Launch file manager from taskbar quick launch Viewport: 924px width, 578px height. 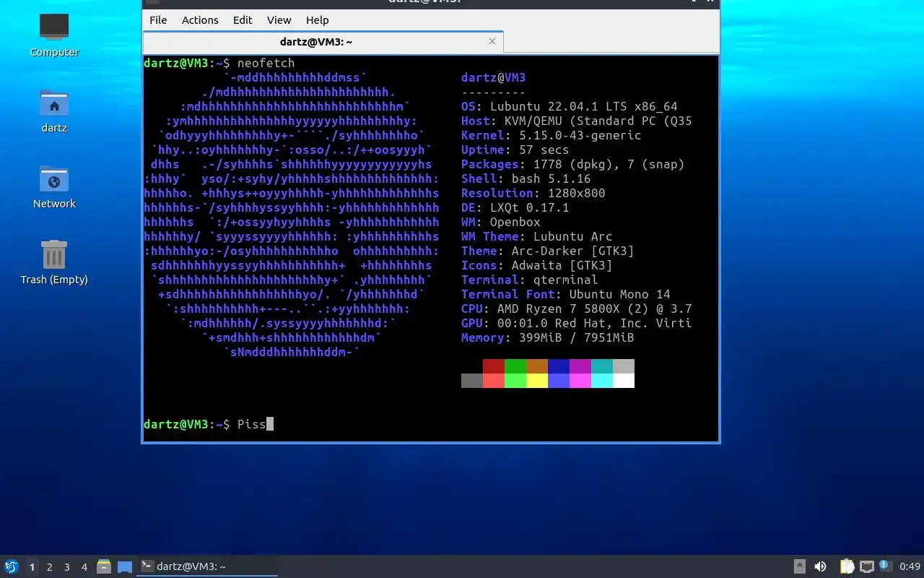tap(104, 566)
